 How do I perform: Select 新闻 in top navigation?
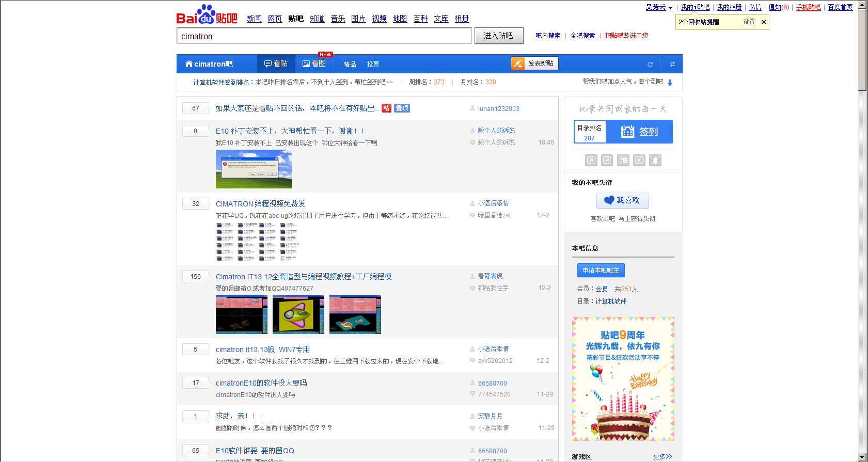254,19
